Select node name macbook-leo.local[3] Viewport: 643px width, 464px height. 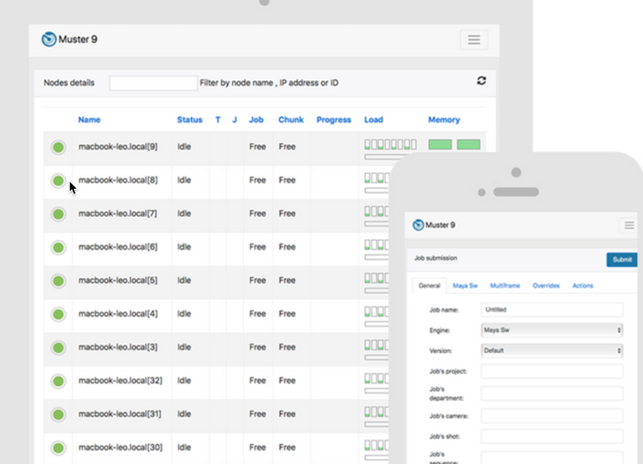pyautogui.click(x=118, y=347)
